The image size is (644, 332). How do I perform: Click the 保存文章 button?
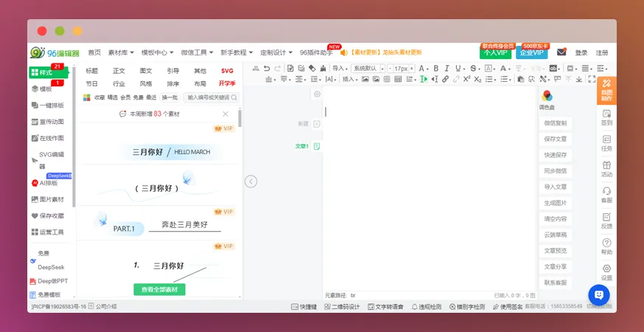point(556,139)
